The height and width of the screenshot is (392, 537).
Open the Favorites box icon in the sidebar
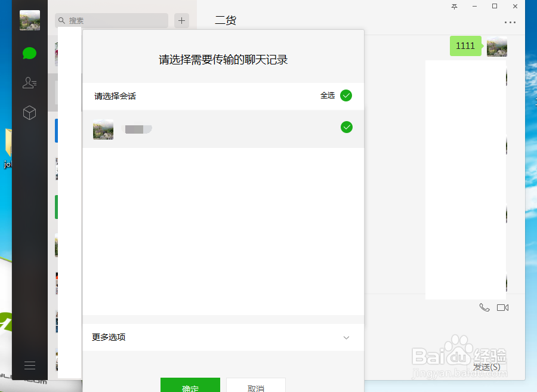pyautogui.click(x=29, y=113)
